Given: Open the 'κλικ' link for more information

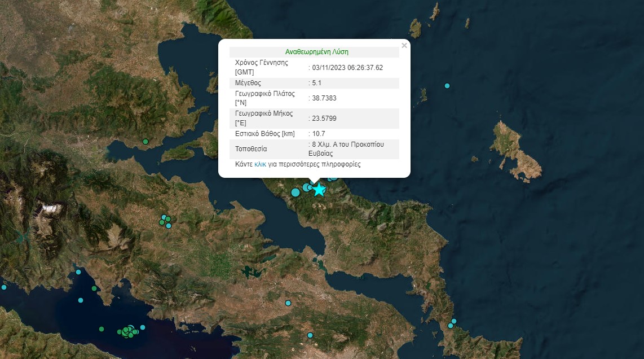Looking at the screenshot, I should tap(260, 164).
